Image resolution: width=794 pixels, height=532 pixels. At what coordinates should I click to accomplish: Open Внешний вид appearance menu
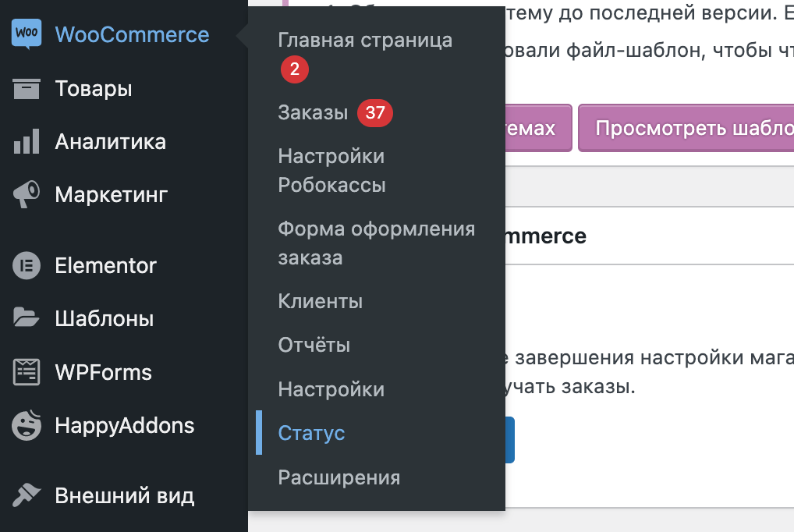(x=124, y=495)
